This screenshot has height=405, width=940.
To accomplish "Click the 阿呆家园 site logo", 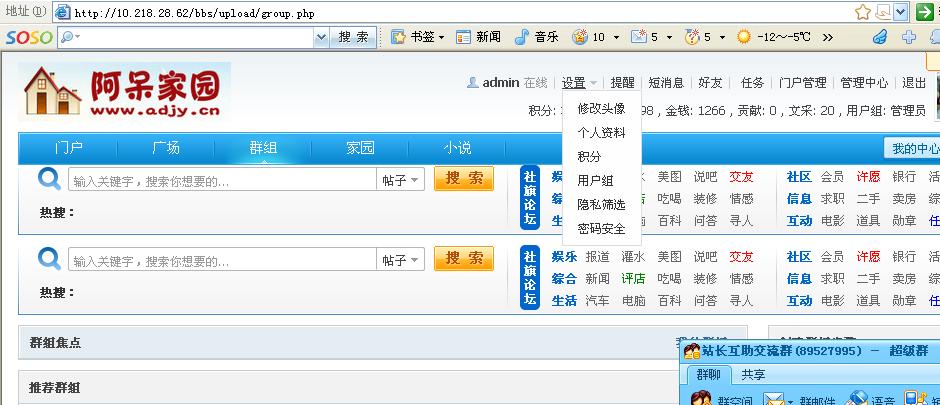I will tap(124, 92).
